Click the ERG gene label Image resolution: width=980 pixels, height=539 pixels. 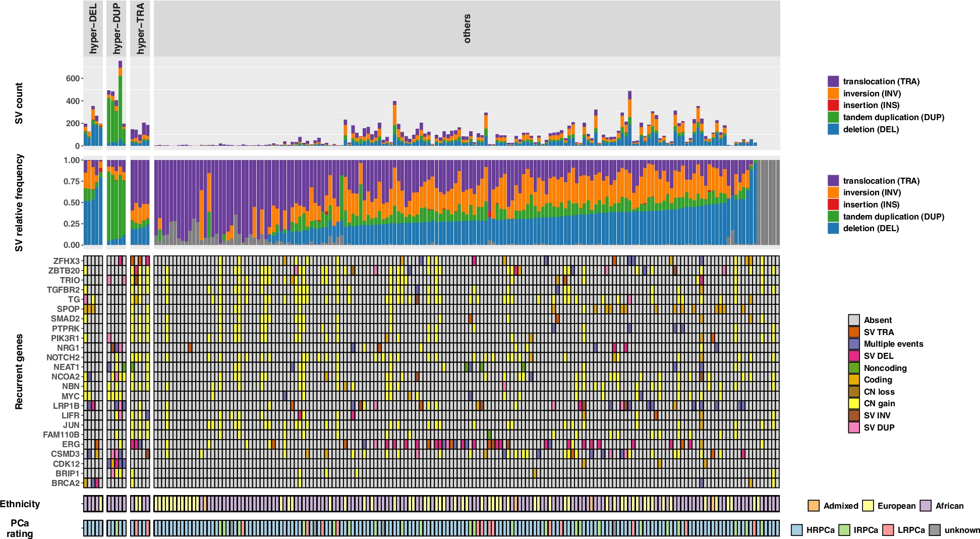(71, 444)
